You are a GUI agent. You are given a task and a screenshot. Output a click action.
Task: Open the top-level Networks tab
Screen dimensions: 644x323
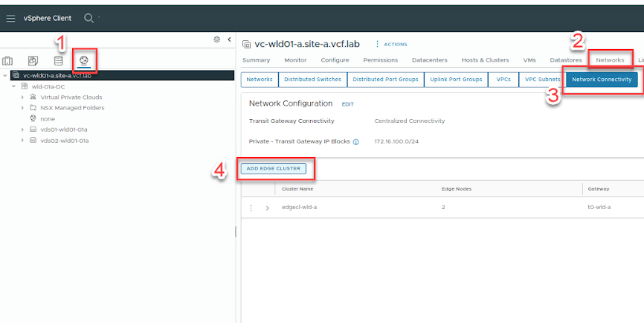coord(610,60)
